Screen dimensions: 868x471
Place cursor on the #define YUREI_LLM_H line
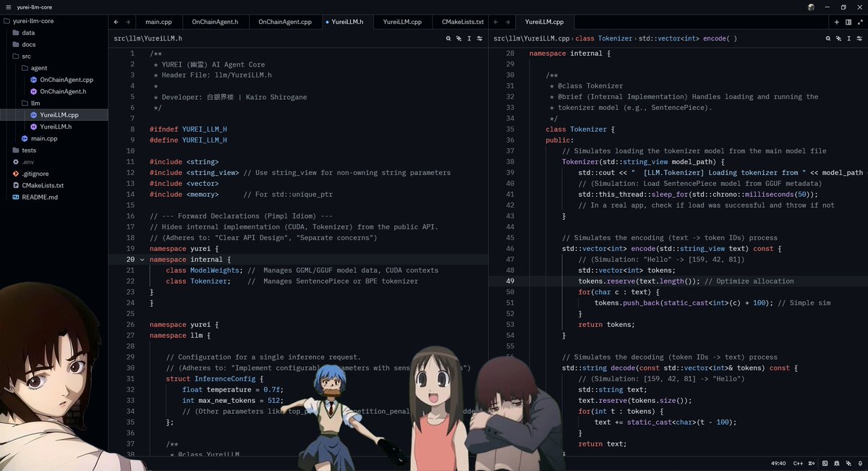tap(188, 140)
